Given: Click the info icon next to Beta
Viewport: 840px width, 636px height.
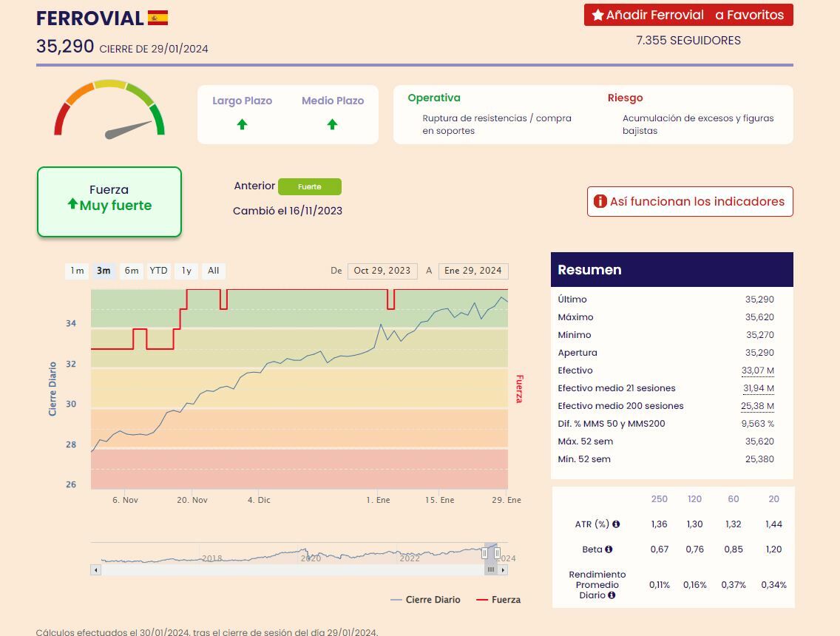Looking at the screenshot, I should [x=609, y=549].
